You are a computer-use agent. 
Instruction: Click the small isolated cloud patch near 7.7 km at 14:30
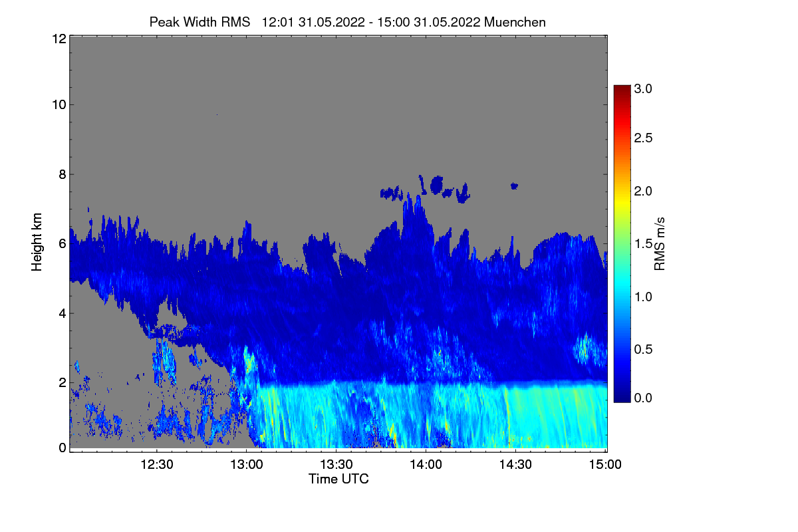point(514,186)
